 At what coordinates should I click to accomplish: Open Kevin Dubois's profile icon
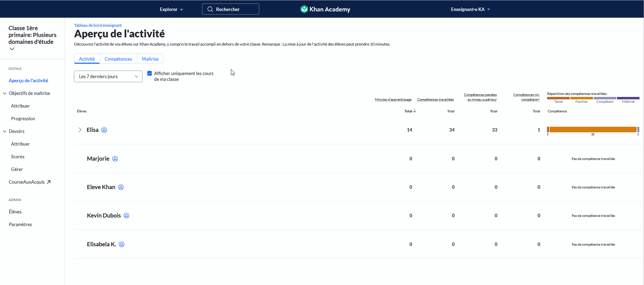126,215
